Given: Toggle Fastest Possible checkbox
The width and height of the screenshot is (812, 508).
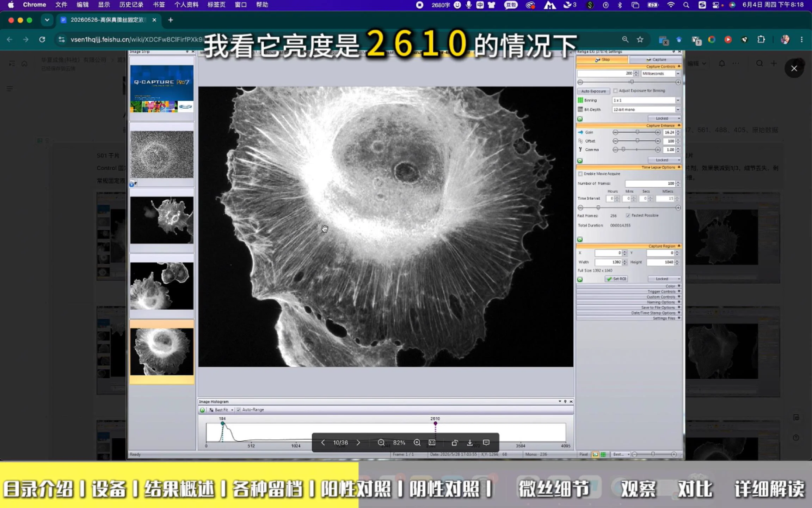Looking at the screenshot, I should [628, 215].
